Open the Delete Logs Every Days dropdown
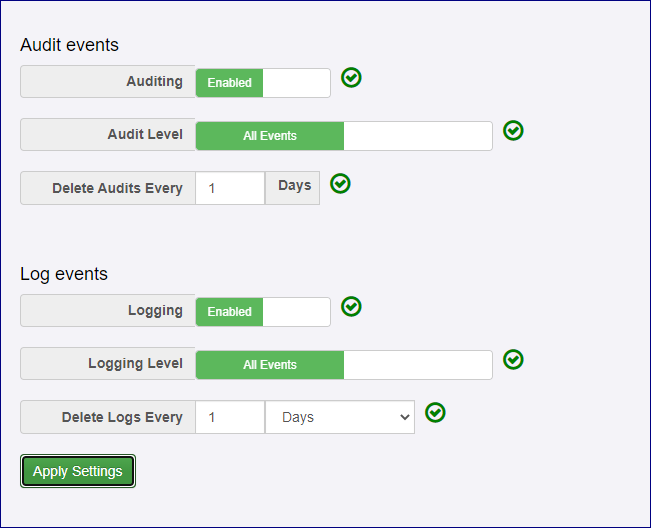Image resolution: width=651 pixels, height=528 pixels. tap(340, 418)
